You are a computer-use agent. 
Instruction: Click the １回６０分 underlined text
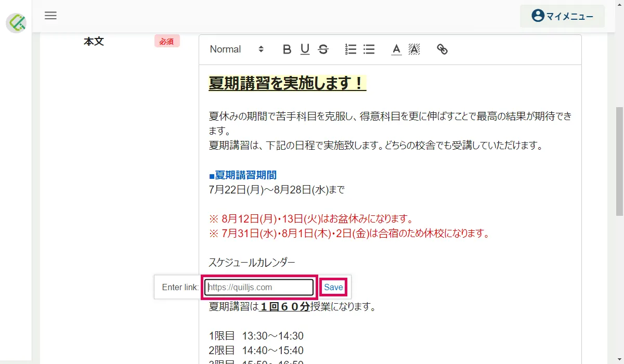coord(284,307)
